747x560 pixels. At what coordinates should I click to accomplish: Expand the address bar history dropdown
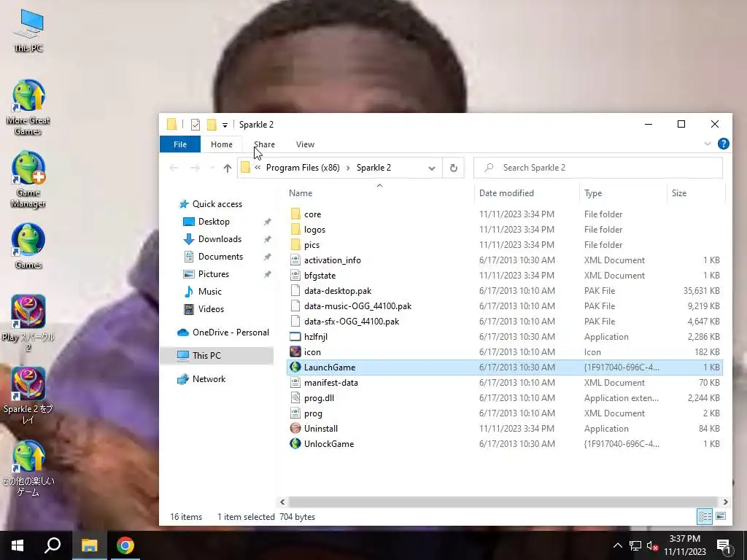click(x=432, y=168)
